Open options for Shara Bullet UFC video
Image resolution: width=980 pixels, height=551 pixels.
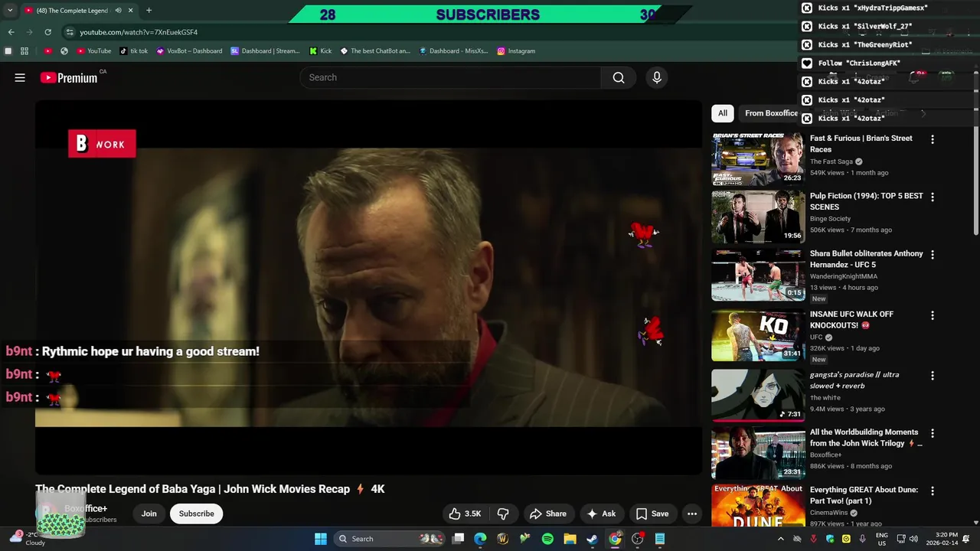(x=932, y=254)
